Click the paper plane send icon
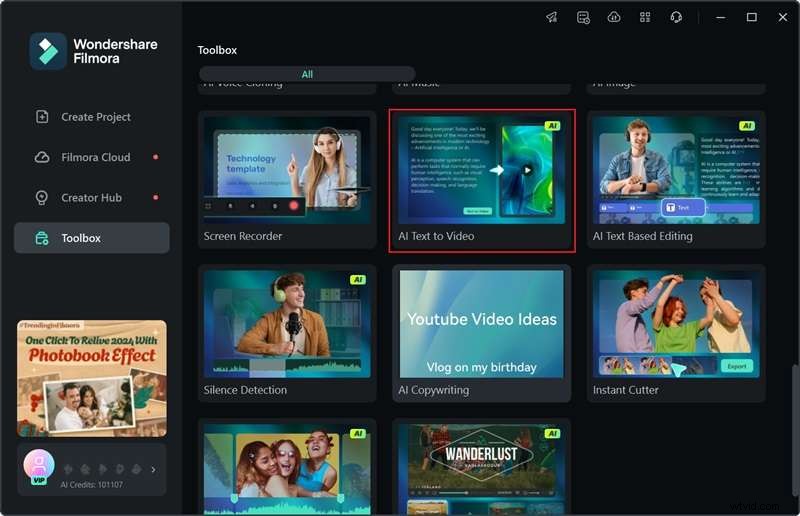 click(552, 17)
